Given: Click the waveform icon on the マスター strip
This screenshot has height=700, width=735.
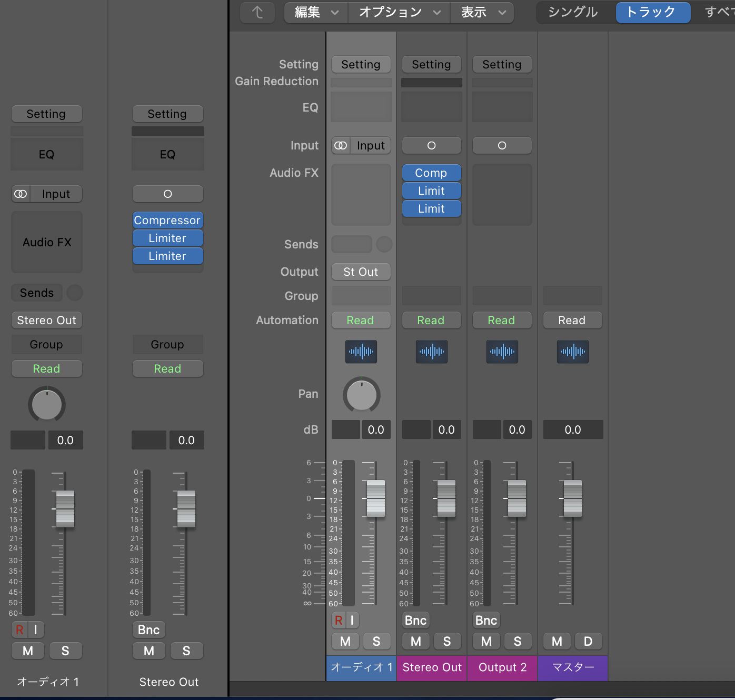Looking at the screenshot, I should click(573, 351).
